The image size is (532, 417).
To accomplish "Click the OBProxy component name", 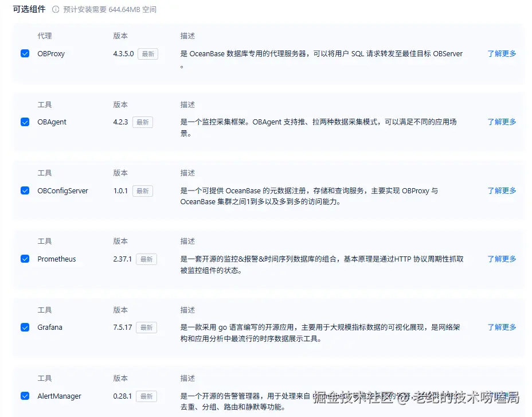I will point(51,54).
